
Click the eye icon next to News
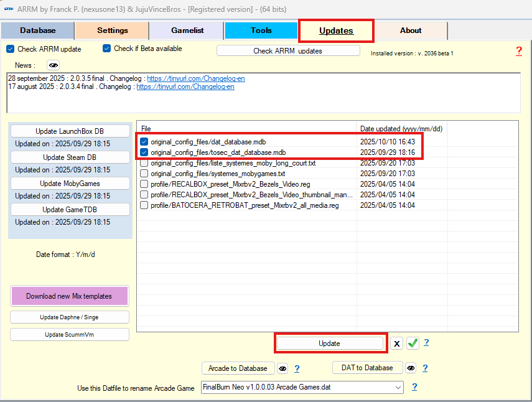(x=54, y=65)
